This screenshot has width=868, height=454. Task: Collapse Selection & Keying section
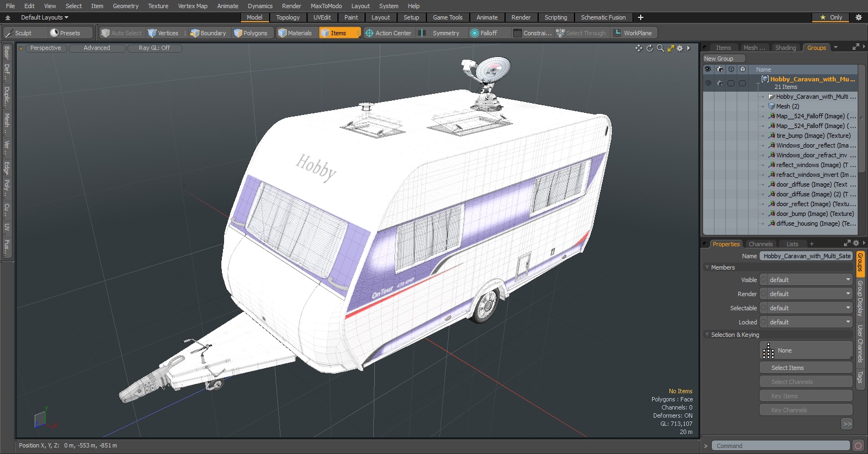coord(707,335)
